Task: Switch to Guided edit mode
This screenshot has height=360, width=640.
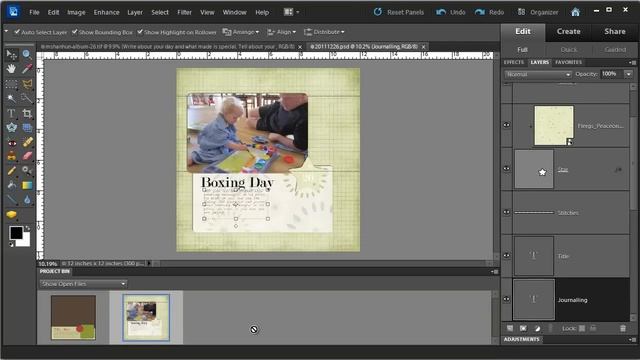Action: pyautogui.click(x=615, y=50)
